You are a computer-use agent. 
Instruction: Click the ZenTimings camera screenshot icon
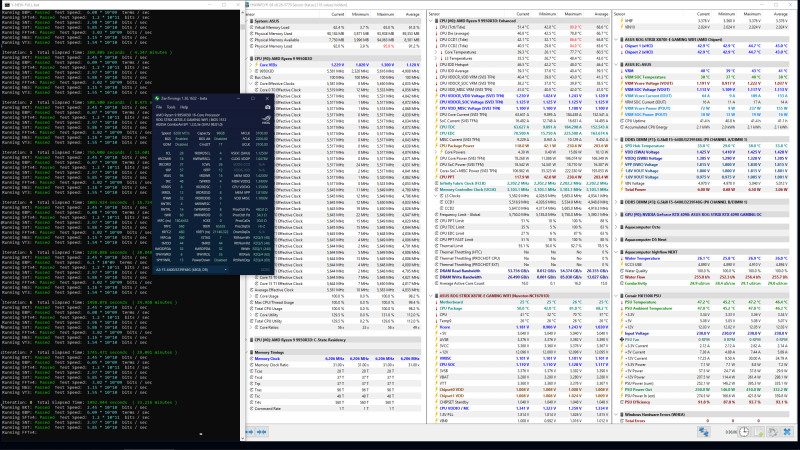click(267, 107)
